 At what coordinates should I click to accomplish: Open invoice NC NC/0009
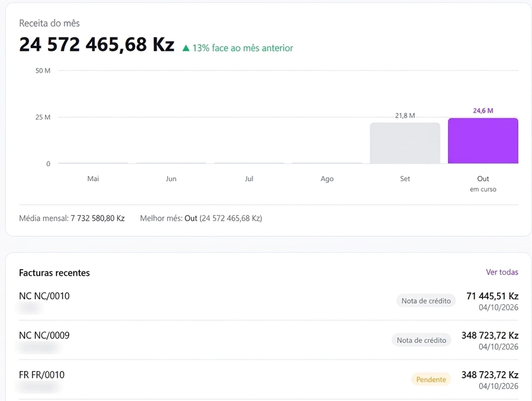(44, 335)
